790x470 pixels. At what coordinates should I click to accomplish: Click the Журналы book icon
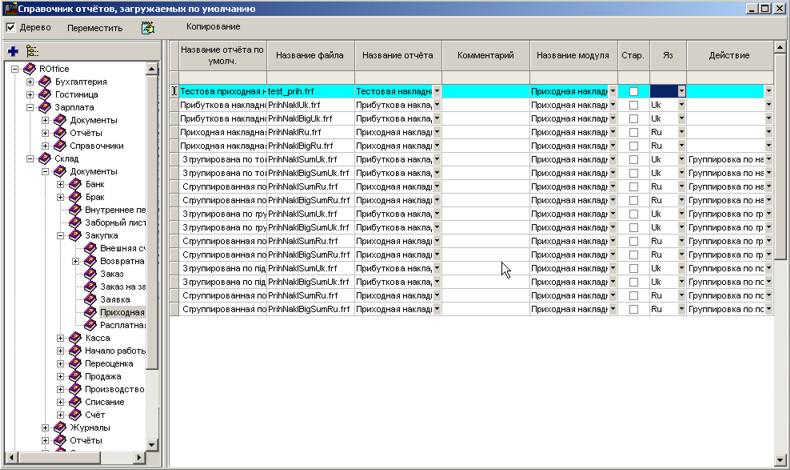[x=59, y=428]
